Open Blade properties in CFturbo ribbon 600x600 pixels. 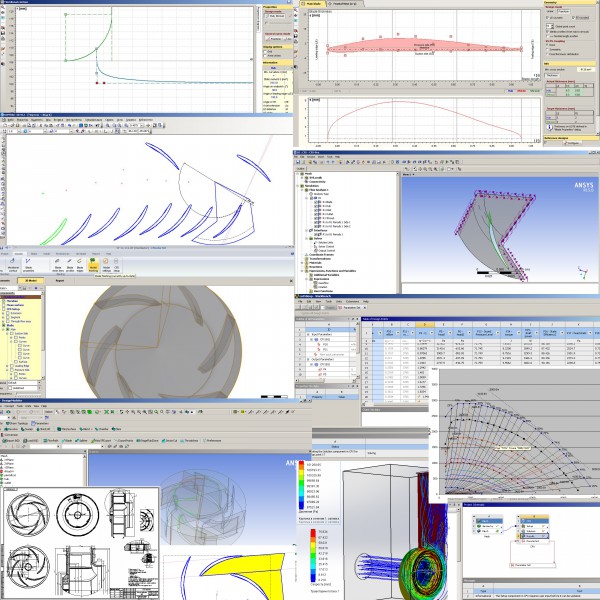click(x=28, y=265)
